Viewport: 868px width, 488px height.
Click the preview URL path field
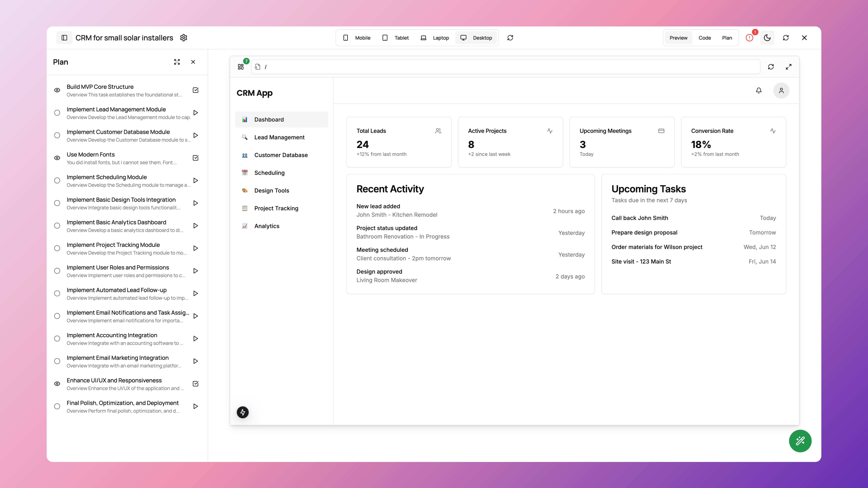[x=505, y=67]
